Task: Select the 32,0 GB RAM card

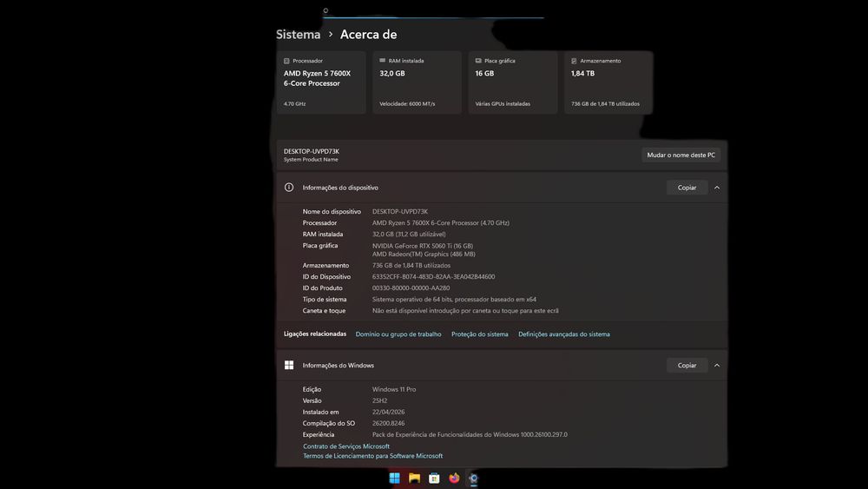Action: pyautogui.click(x=417, y=83)
